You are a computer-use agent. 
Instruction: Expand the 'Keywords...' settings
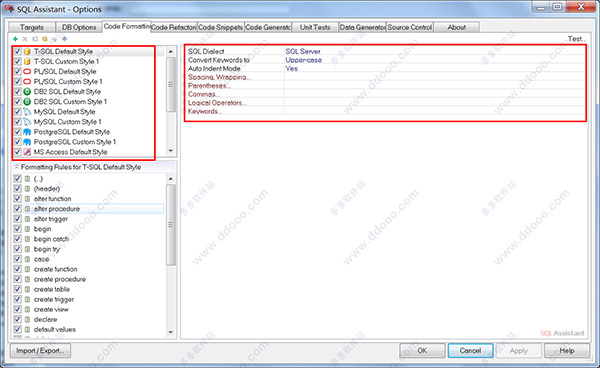click(x=204, y=111)
